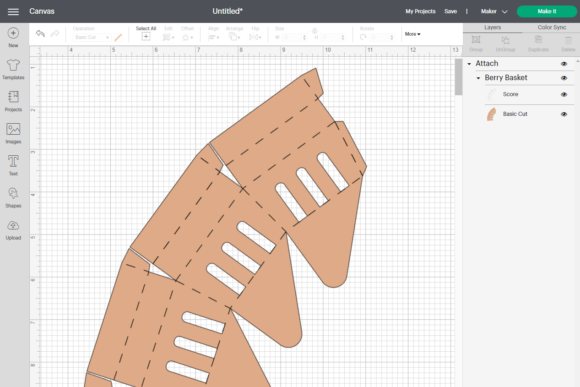Undo the last action
Image resolution: width=580 pixels, height=387 pixels.
click(40, 34)
